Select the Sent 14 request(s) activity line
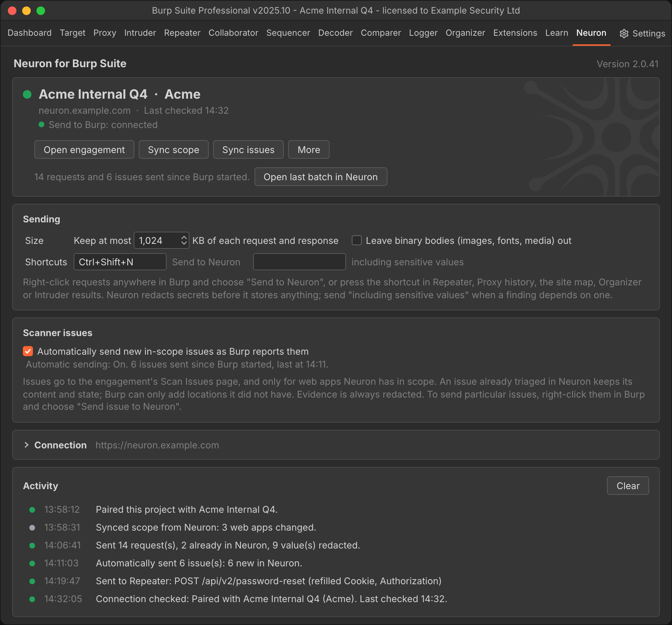 [x=228, y=545]
